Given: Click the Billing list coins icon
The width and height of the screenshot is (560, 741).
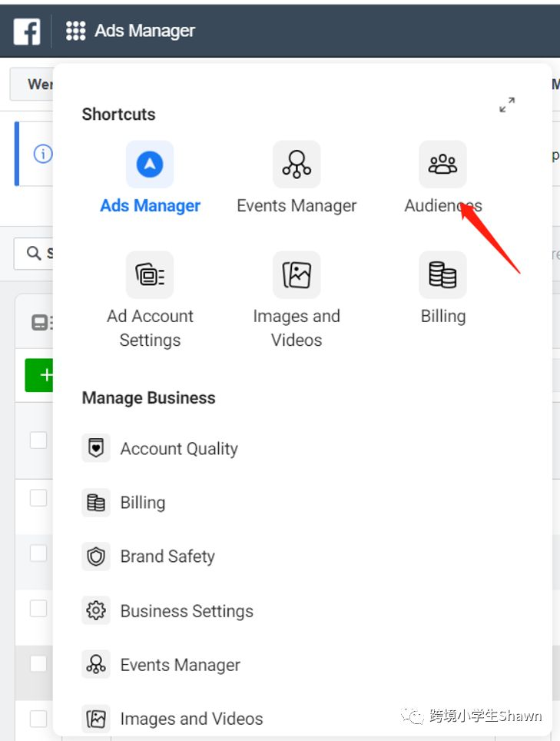Looking at the screenshot, I should pos(96,503).
